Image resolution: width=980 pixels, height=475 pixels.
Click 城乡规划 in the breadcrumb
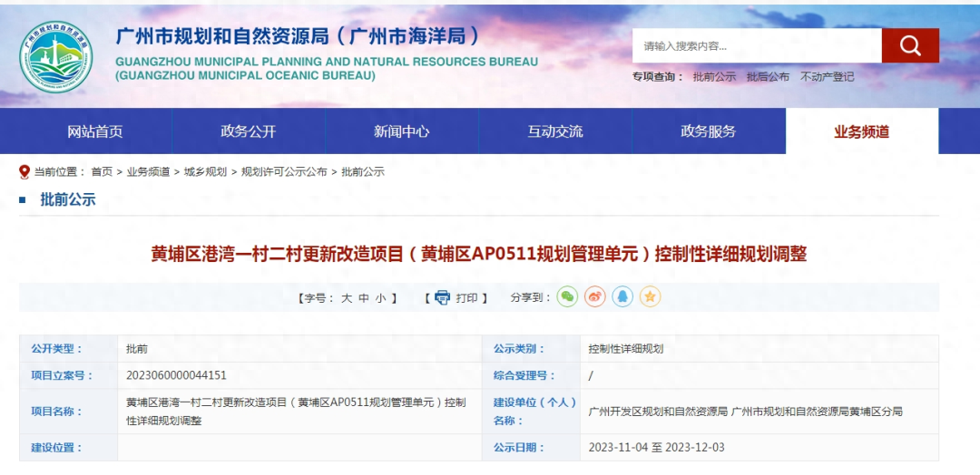205,172
